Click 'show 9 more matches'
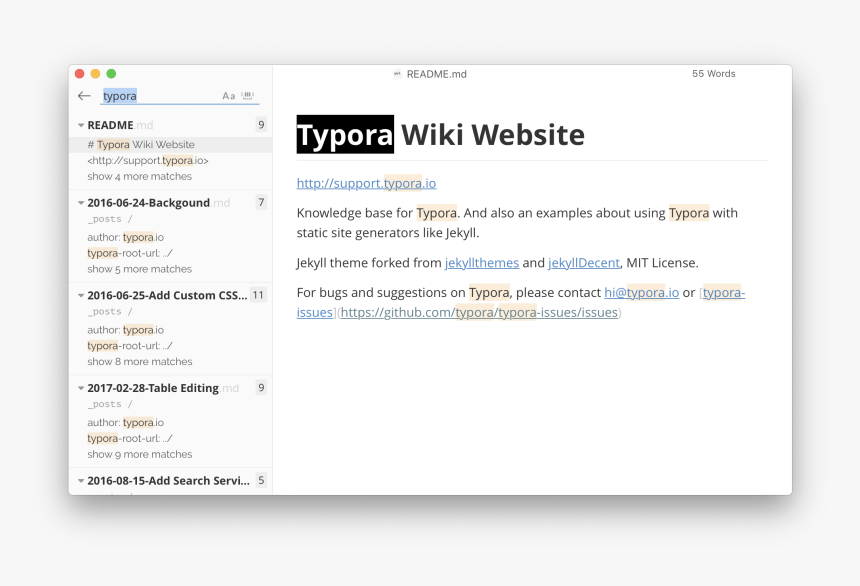This screenshot has height=586, width=860. click(x=140, y=454)
